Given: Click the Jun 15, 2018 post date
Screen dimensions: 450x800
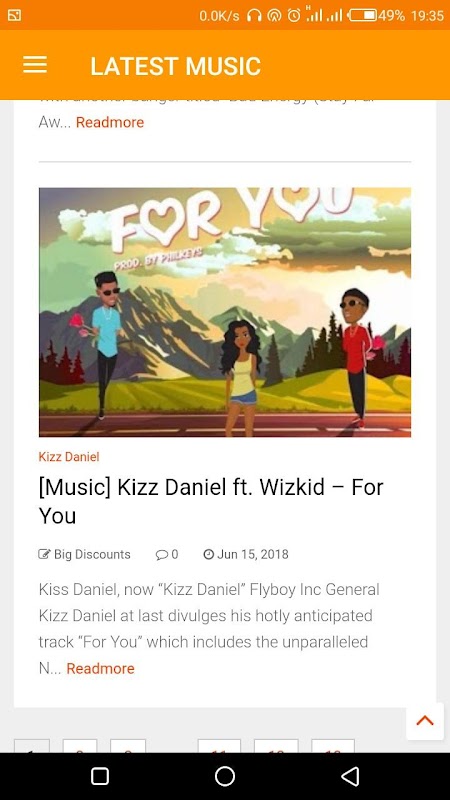Looking at the screenshot, I should pos(253,554).
